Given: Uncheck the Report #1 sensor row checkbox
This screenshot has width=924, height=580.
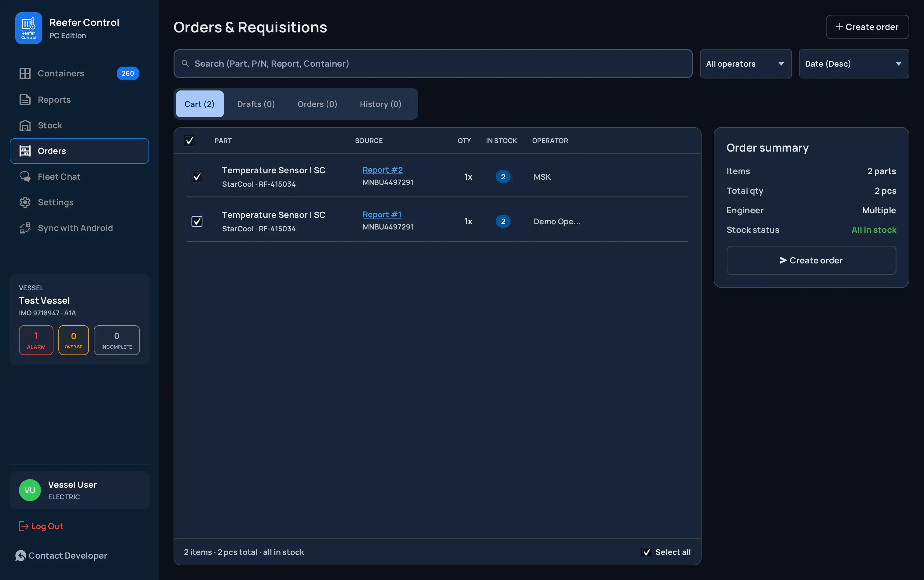Looking at the screenshot, I should coord(197,221).
